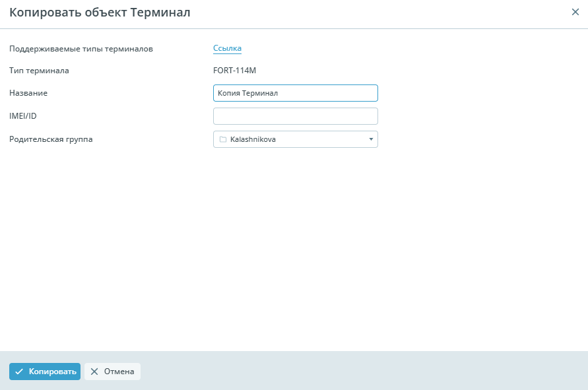The height and width of the screenshot is (390, 588).
Task: Open the Родительская группа dropdown
Action: (295, 139)
